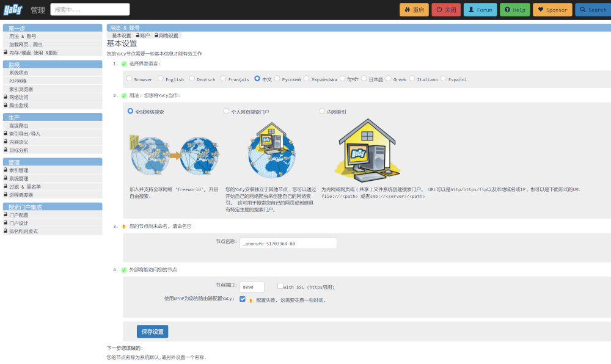Expand the 生产 sidebar section header
Viewport: 611px width, 364px height.
point(52,117)
